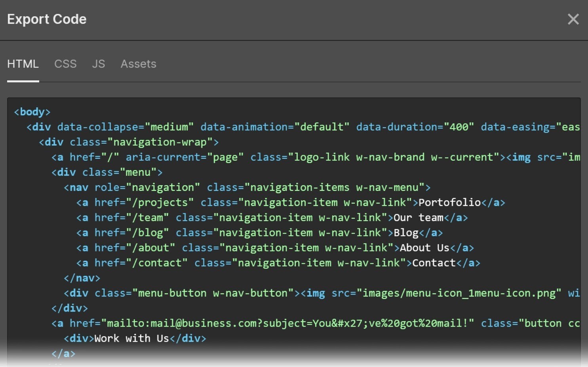
Task: Click the About Us text in code
Action: coord(424,247)
